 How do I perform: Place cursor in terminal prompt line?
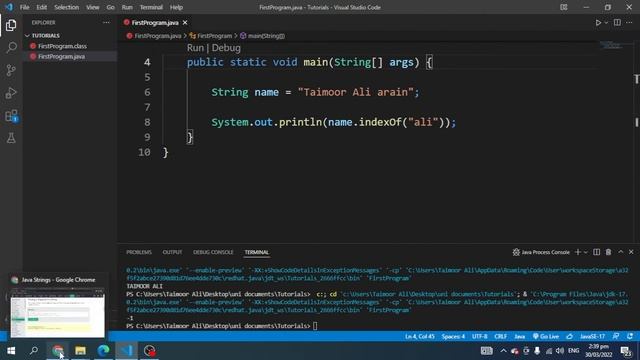315,326
